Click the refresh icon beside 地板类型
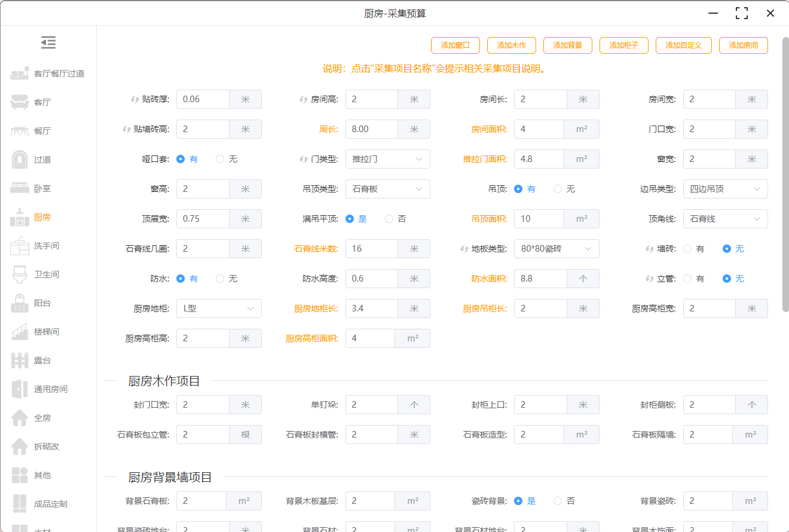Viewport: 789px width, 532px height. click(466, 249)
